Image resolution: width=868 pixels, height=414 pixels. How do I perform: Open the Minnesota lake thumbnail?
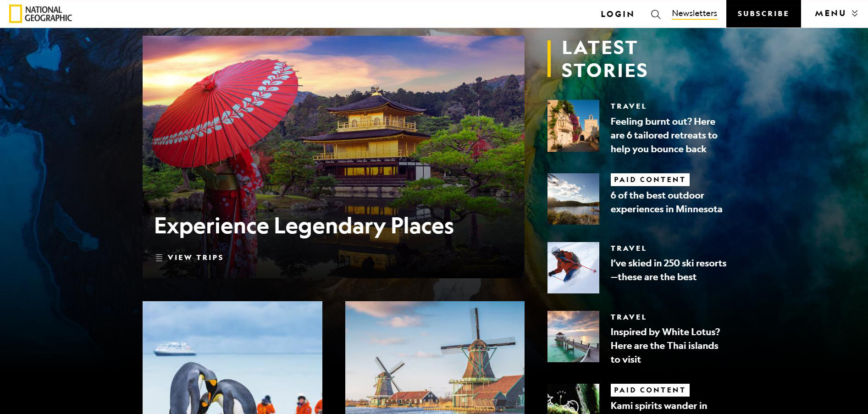[x=573, y=199]
